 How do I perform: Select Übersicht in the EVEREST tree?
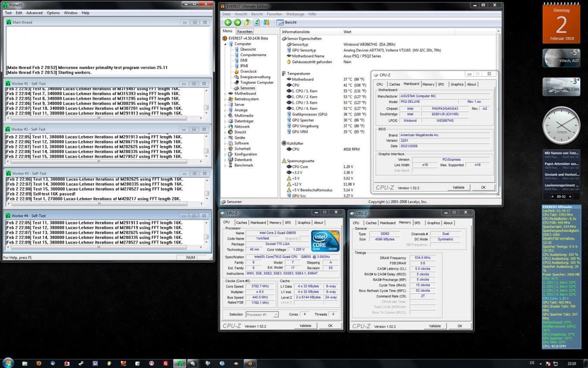248,49
